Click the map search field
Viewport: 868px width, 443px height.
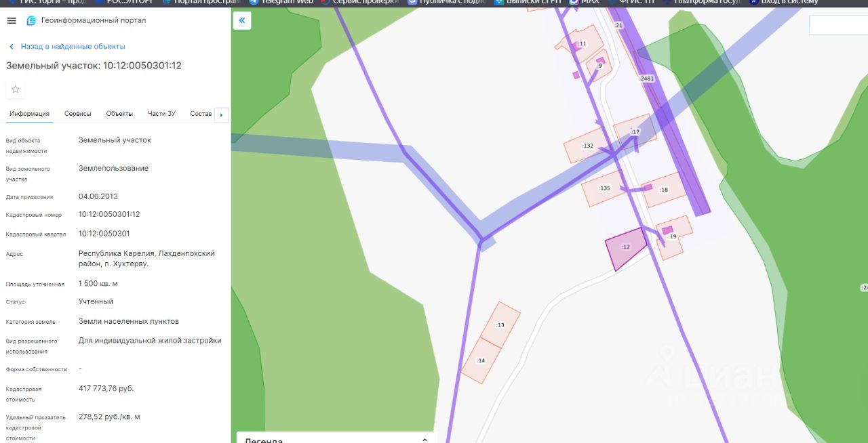point(838,24)
